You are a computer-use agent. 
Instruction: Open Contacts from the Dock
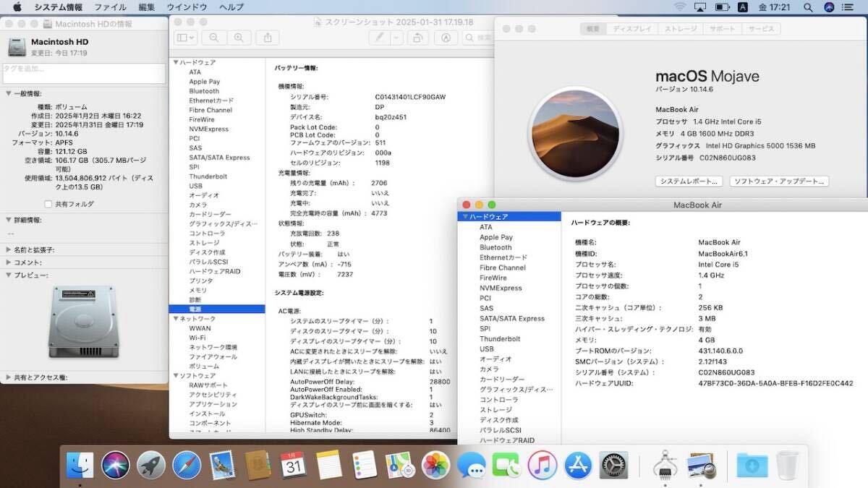coord(258,465)
